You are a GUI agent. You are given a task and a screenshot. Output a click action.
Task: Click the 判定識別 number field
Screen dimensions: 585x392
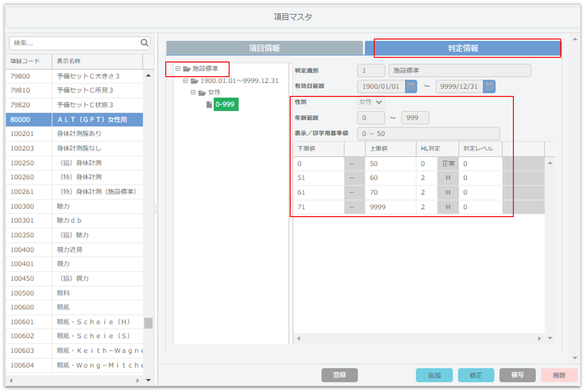[x=371, y=71]
